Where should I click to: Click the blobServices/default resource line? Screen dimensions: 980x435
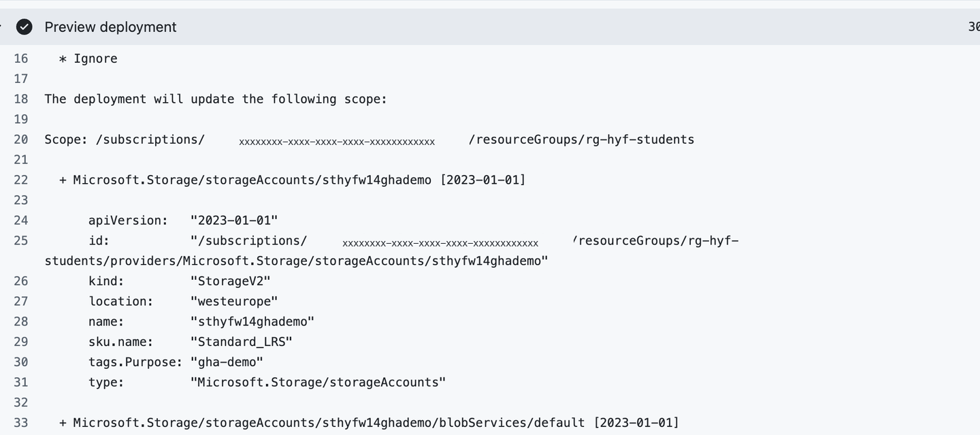pos(369,423)
